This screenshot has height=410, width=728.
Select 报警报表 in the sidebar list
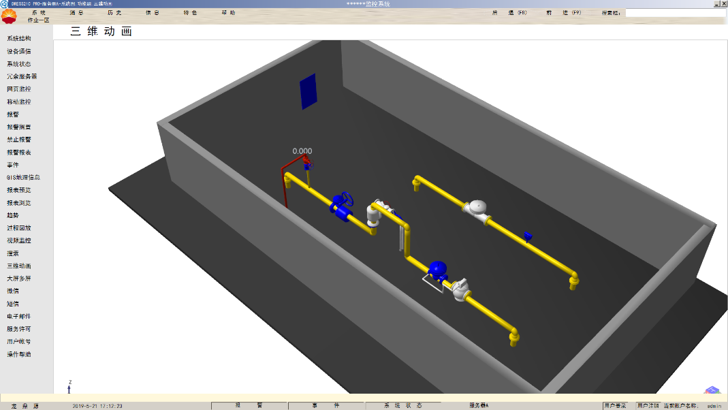click(19, 153)
